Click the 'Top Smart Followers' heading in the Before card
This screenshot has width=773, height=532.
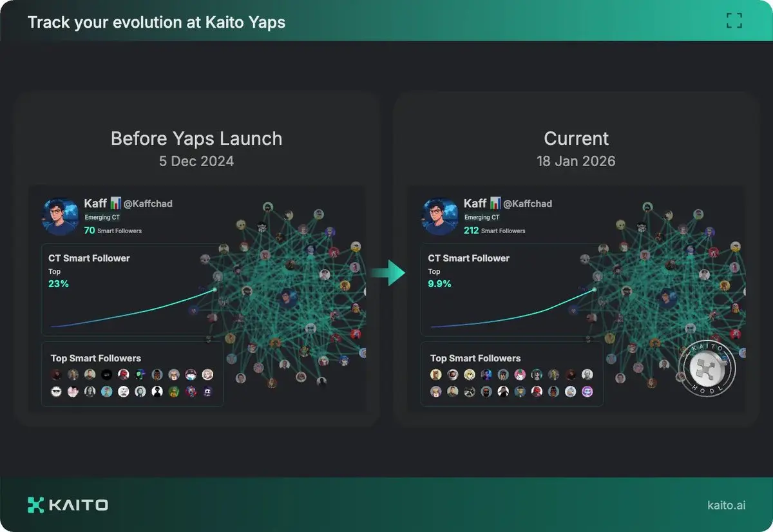point(96,358)
